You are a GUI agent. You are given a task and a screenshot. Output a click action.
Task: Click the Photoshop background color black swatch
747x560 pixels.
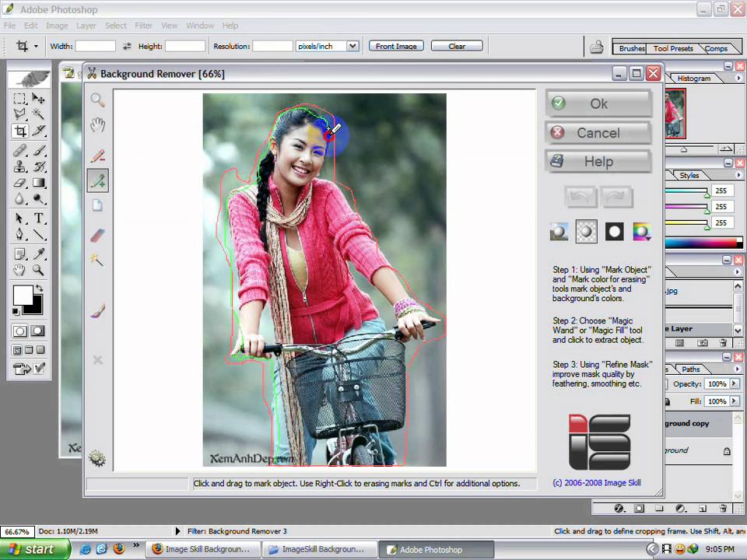(37, 308)
